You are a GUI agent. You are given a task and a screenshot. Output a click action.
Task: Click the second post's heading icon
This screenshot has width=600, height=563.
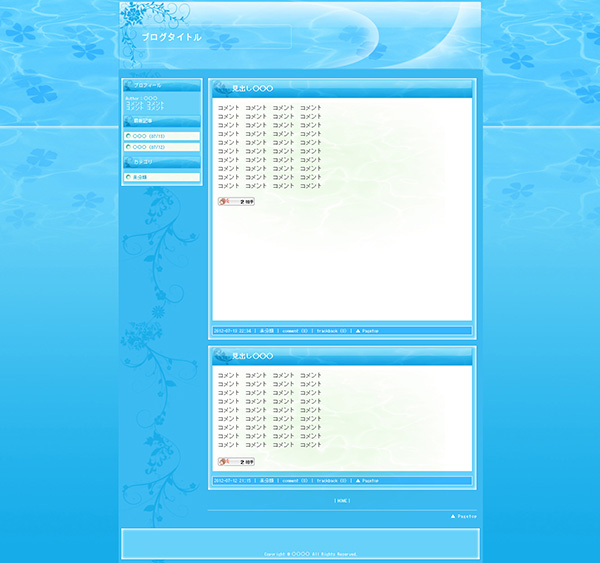point(222,355)
